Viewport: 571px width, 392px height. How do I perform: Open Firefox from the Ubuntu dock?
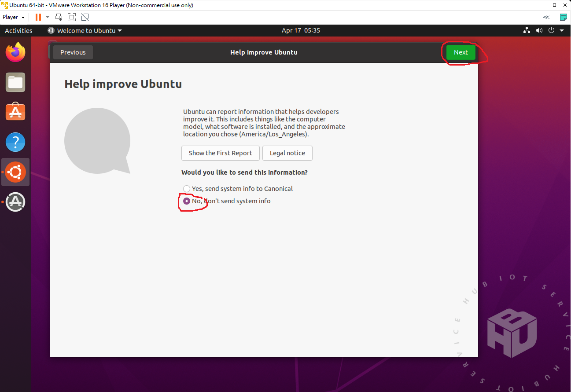point(15,52)
